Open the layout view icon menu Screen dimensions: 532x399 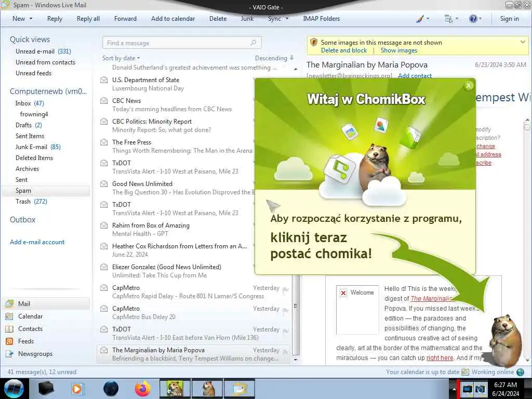click(x=448, y=19)
